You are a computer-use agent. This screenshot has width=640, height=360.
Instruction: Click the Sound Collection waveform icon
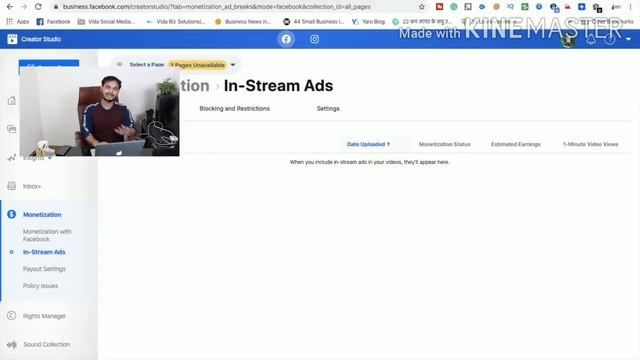(12, 344)
